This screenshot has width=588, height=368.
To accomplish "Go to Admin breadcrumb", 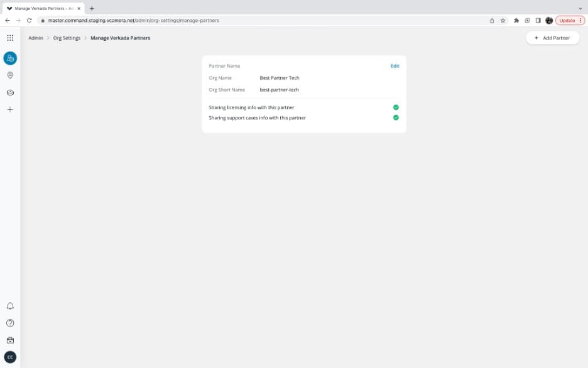I will pos(36,38).
